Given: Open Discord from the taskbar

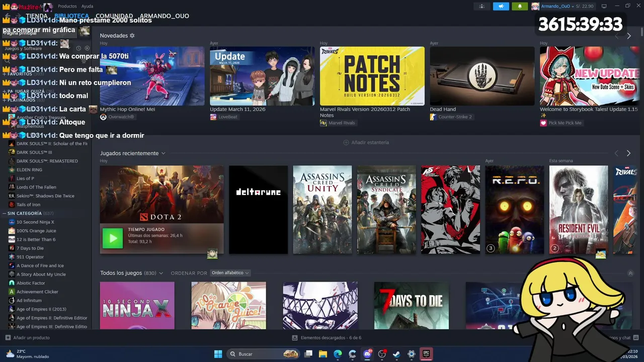Looking at the screenshot, I should tap(367, 354).
